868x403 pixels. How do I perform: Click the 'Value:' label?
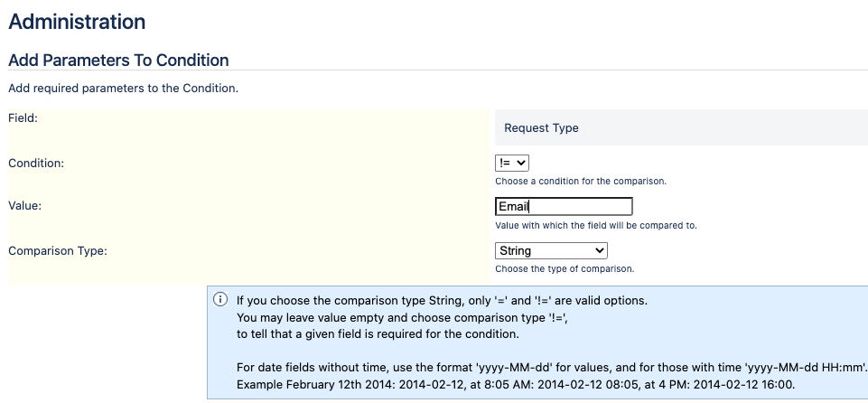25,206
